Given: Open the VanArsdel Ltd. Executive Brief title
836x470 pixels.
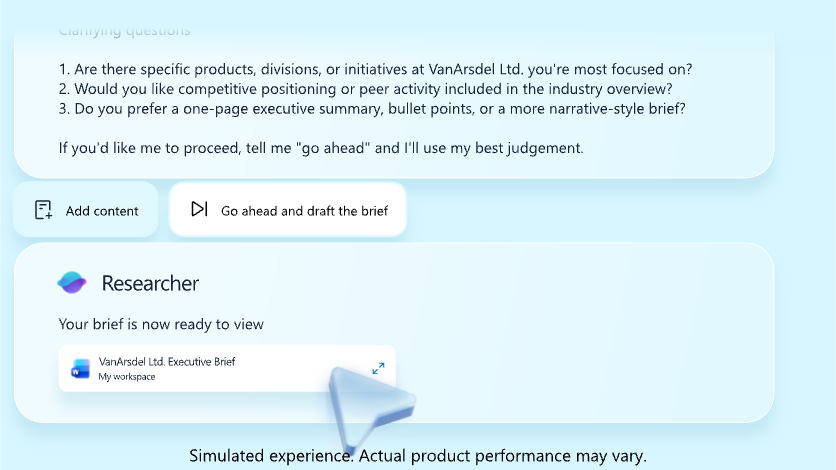Looking at the screenshot, I should pyautogui.click(x=167, y=362).
